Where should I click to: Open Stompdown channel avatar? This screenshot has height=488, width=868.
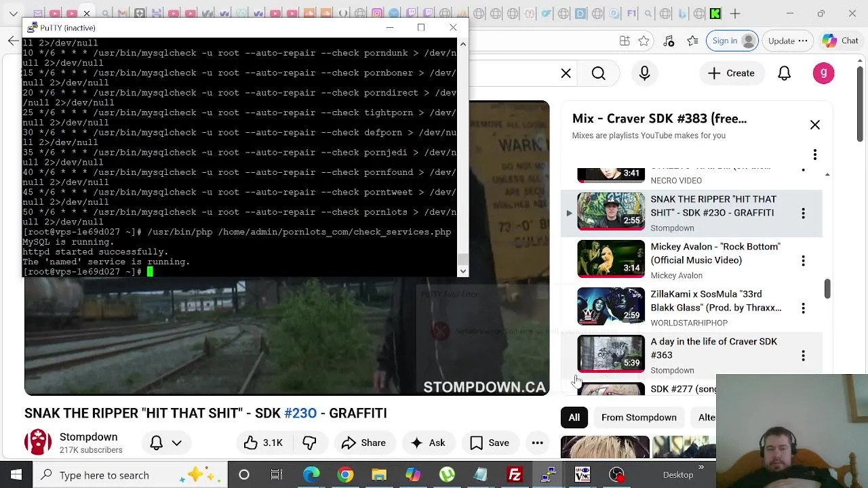[x=38, y=443]
